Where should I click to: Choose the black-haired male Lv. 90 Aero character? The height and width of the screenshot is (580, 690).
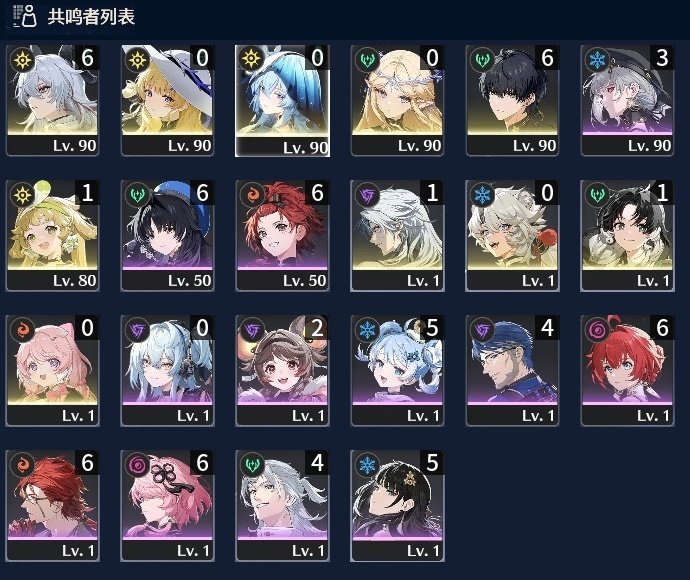coord(512,100)
